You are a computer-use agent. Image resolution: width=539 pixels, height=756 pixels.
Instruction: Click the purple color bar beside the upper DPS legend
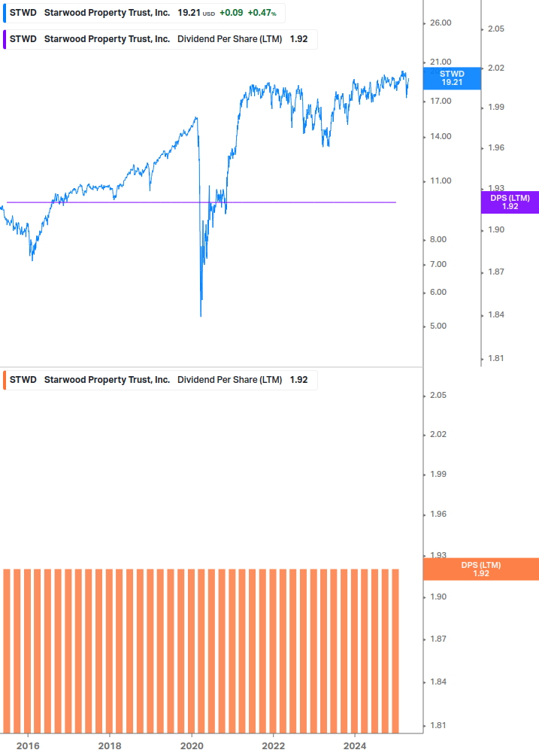[5, 40]
